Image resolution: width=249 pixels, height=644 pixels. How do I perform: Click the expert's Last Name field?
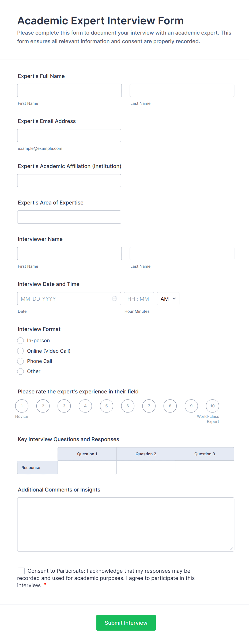pos(182,90)
